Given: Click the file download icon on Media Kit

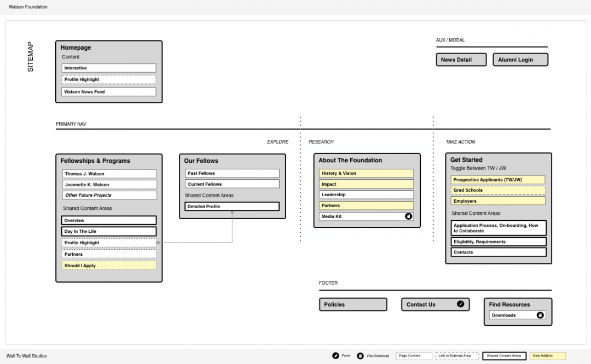Looking at the screenshot, I should click(408, 216).
